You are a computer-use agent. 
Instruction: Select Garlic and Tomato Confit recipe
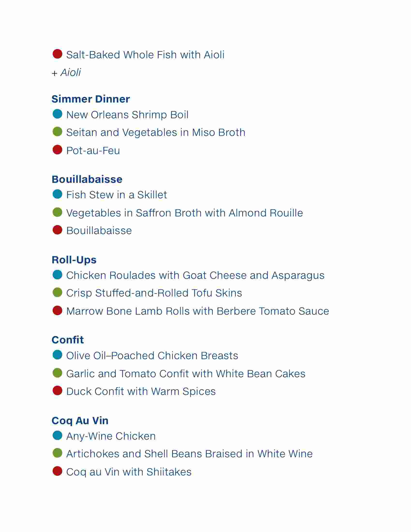186,374
